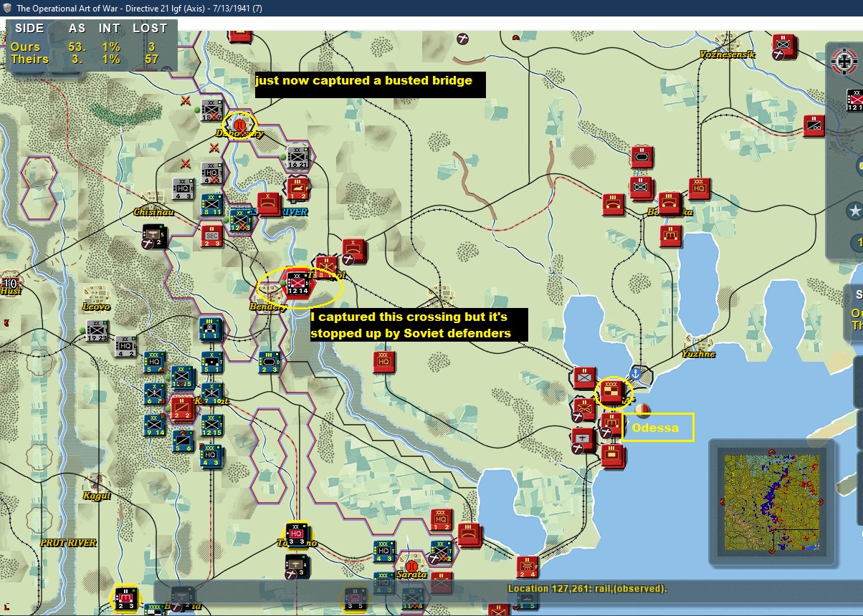The image size is (863, 616).
Task: Select the red air unit southwest of Odessa
Action: tap(584, 439)
